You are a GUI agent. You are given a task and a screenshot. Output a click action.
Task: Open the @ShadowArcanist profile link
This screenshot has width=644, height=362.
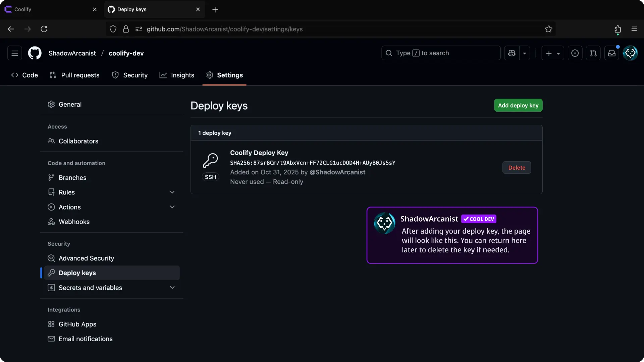click(337, 172)
